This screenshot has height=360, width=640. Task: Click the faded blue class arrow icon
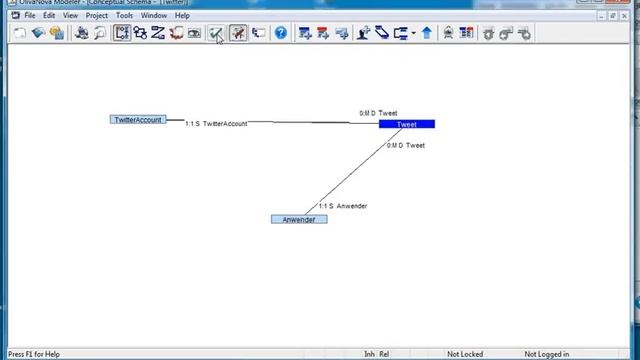tap(342, 33)
